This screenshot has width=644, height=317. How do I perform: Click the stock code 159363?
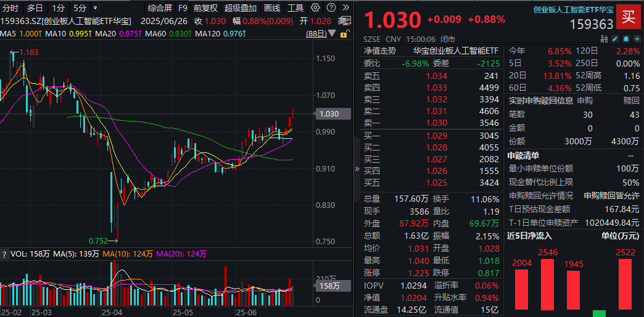point(592,25)
